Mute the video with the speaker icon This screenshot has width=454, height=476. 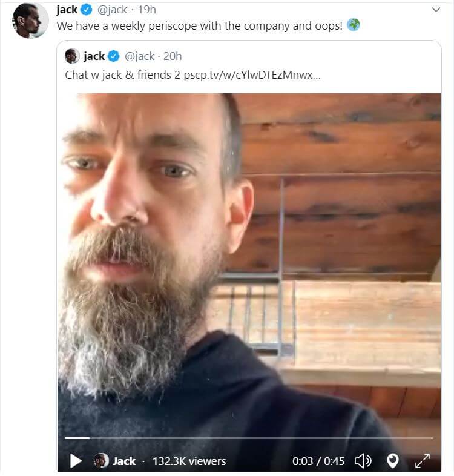(x=363, y=461)
